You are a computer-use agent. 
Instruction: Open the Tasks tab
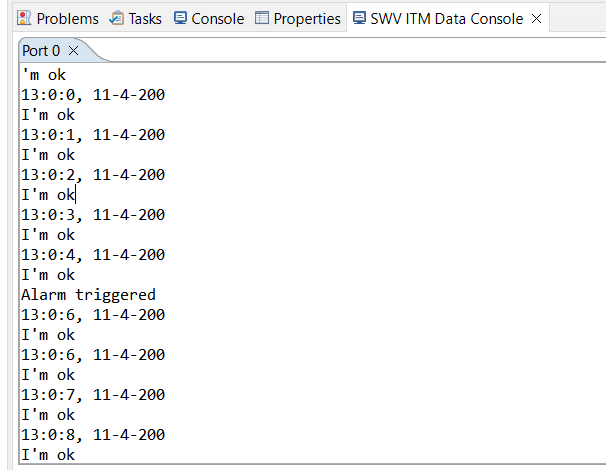point(145,18)
